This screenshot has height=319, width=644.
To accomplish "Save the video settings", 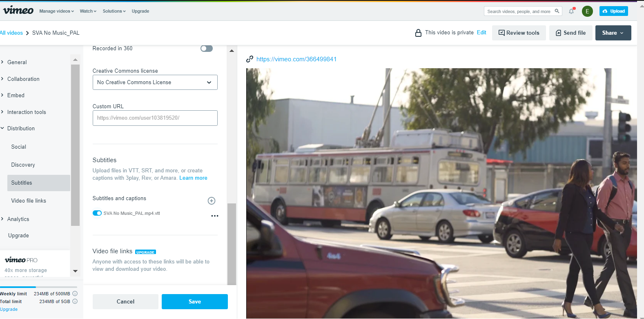I will [x=195, y=301].
